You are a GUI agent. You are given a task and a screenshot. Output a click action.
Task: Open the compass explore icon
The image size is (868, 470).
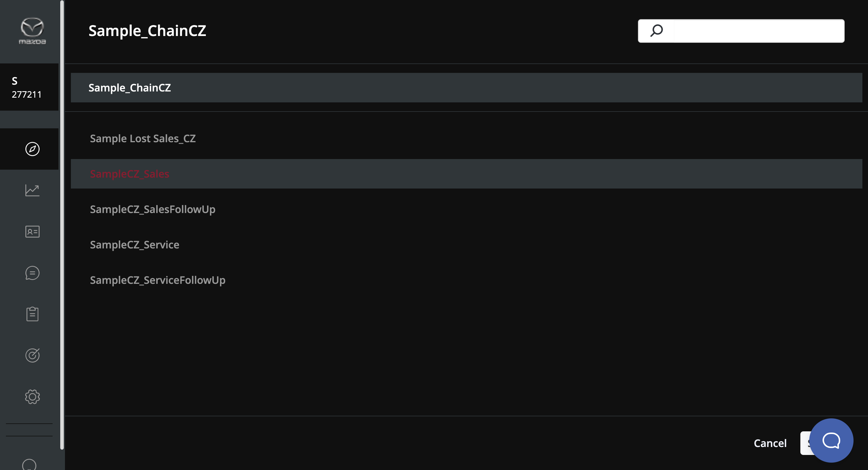coord(32,149)
